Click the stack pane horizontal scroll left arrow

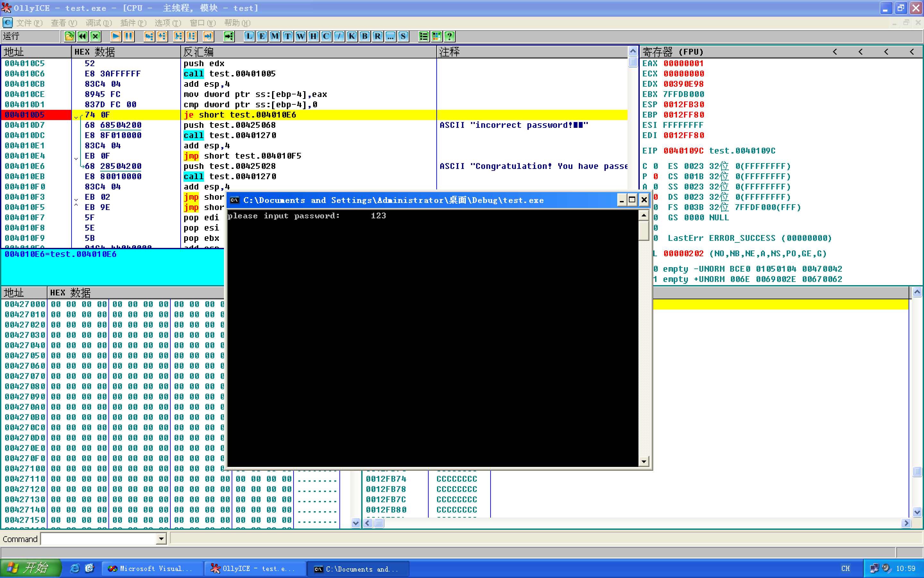(x=368, y=523)
